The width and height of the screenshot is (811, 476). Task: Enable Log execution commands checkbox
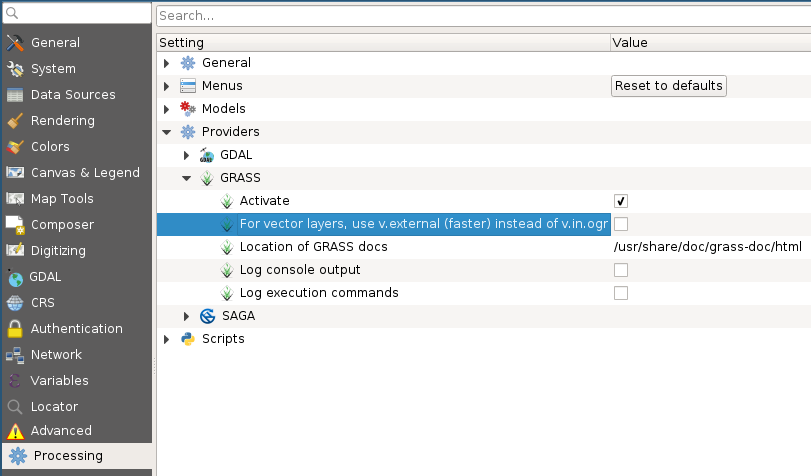click(621, 293)
